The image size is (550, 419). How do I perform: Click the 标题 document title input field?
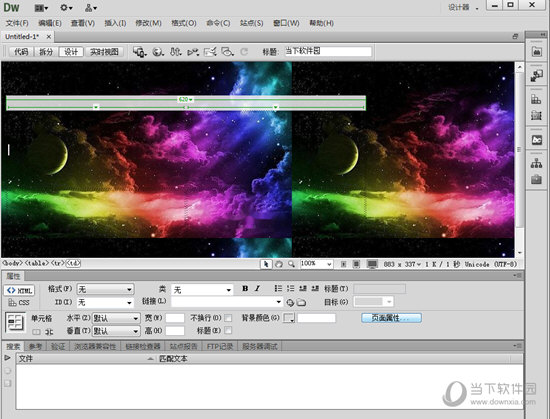[328, 52]
